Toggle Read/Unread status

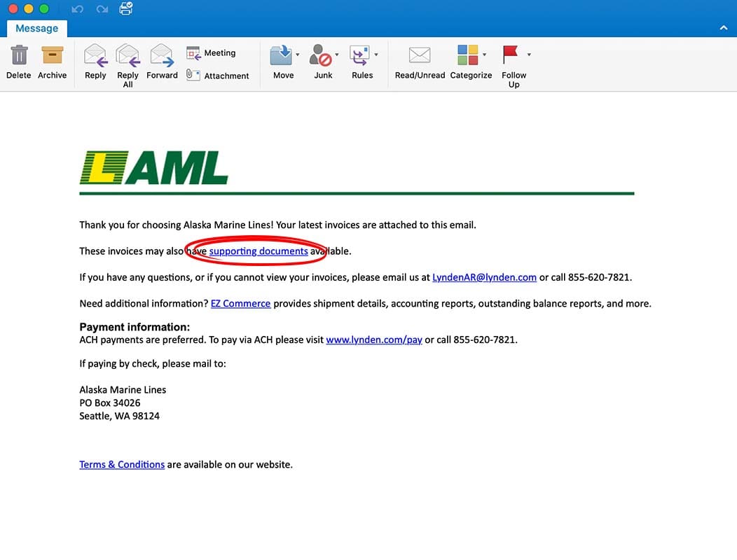point(420,62)
